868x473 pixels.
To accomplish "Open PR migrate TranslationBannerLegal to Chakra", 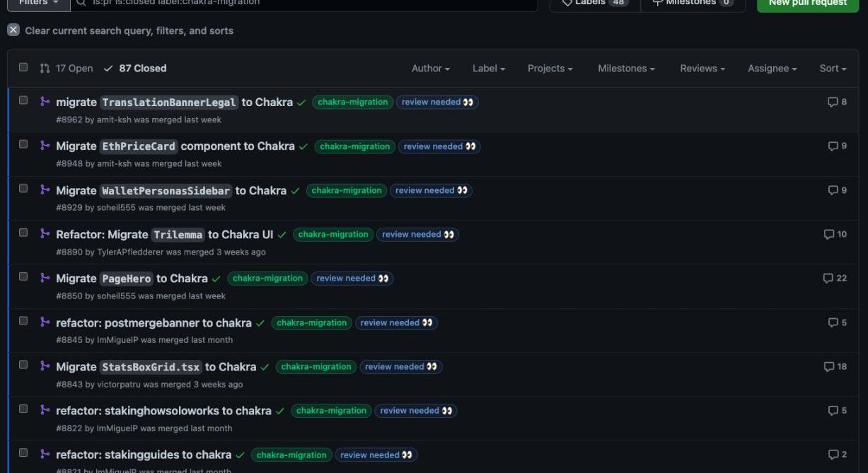I will click(174, 103).
